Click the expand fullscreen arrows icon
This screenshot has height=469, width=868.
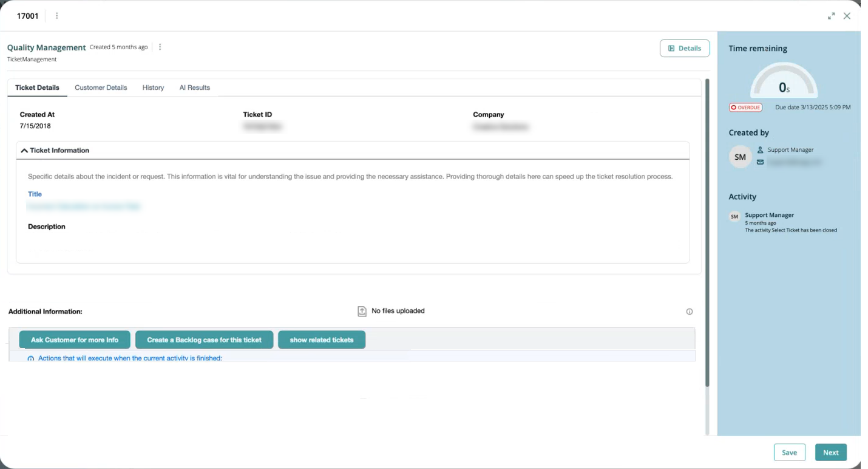[x=831, y=16]
